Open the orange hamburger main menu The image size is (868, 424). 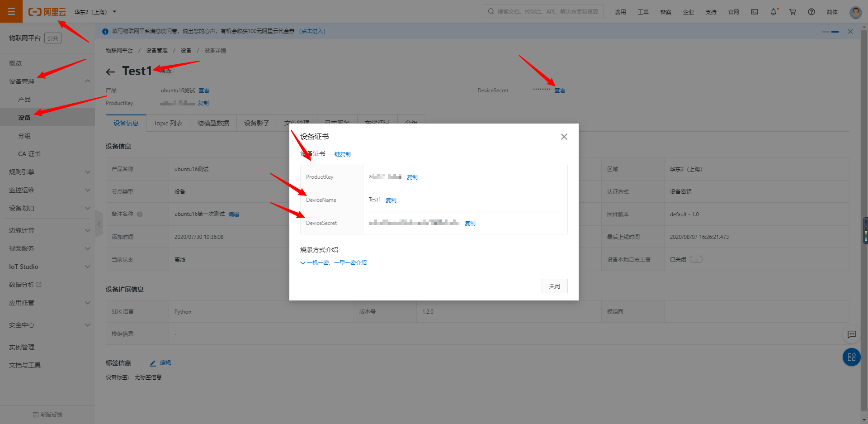pos(11,11)
